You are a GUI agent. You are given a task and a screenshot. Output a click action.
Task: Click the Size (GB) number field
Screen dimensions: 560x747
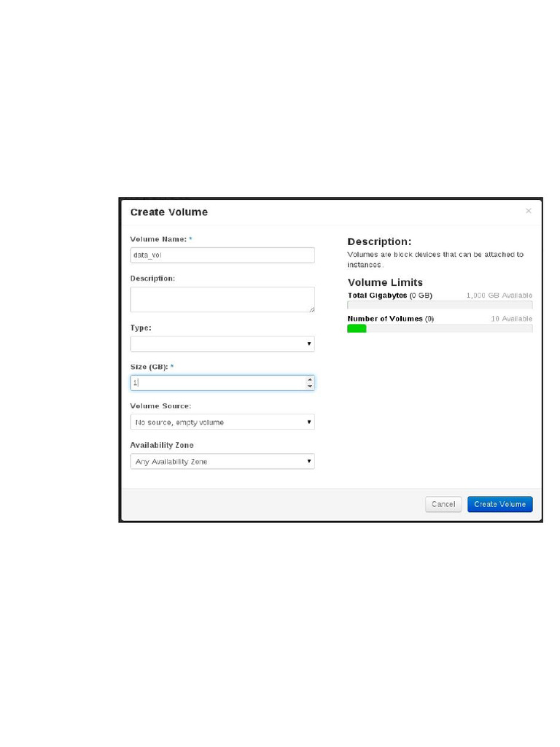(x=222, y=383)
